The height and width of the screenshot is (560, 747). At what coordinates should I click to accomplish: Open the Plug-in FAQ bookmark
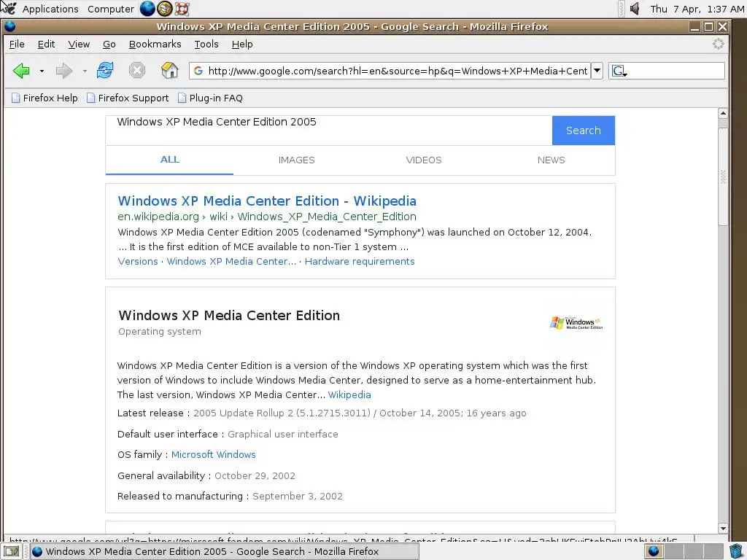[x=210, y=98]
